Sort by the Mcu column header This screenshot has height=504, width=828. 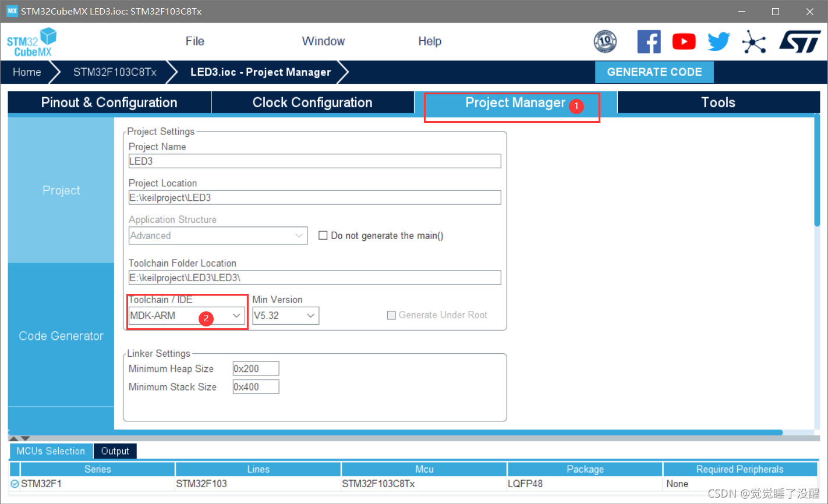pyautogui.click(x=424, y=469)
